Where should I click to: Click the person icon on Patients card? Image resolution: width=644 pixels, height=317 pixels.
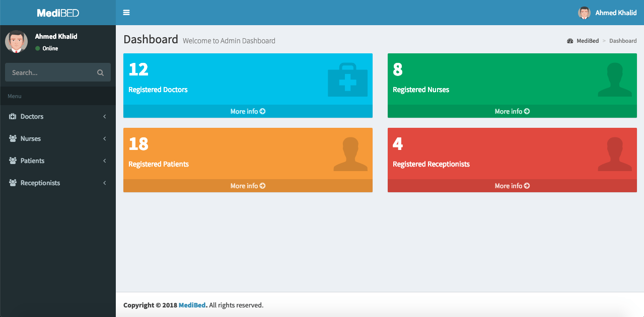[x=350, y=154]
